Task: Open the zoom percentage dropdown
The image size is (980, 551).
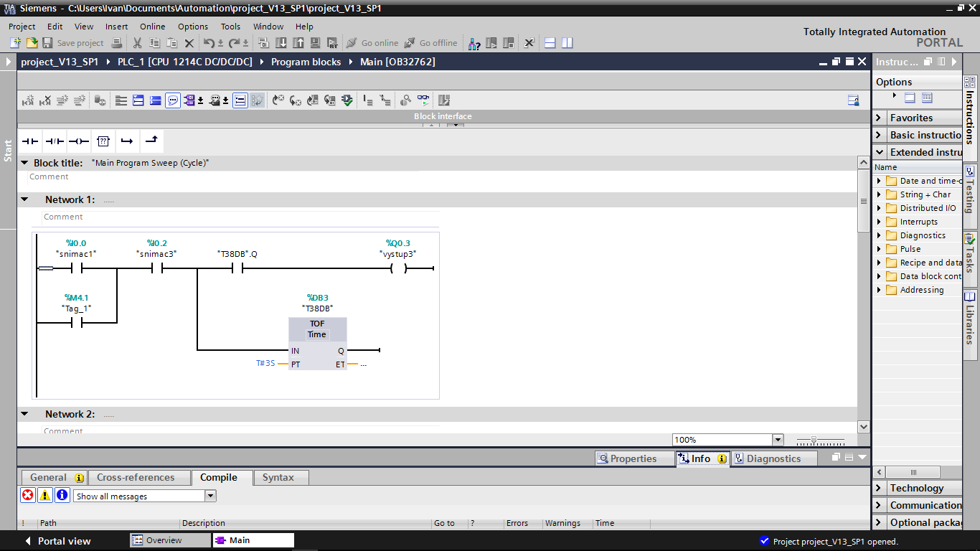Action: pyautogui.click(x=778, y=440)
